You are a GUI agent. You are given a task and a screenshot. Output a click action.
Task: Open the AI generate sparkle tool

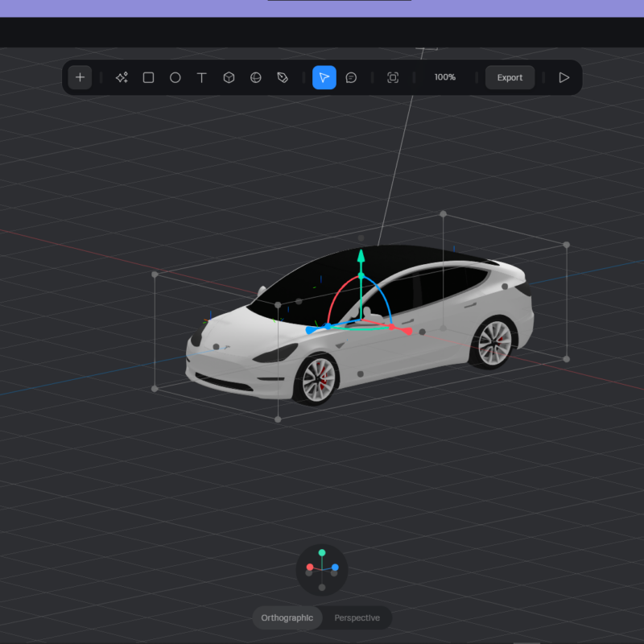(122, 77)
